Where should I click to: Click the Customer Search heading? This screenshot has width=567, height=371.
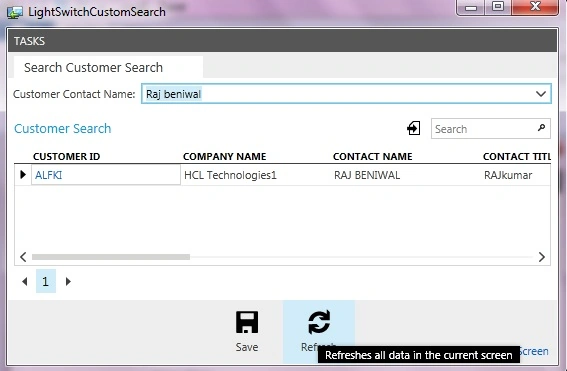click(63, 129)
